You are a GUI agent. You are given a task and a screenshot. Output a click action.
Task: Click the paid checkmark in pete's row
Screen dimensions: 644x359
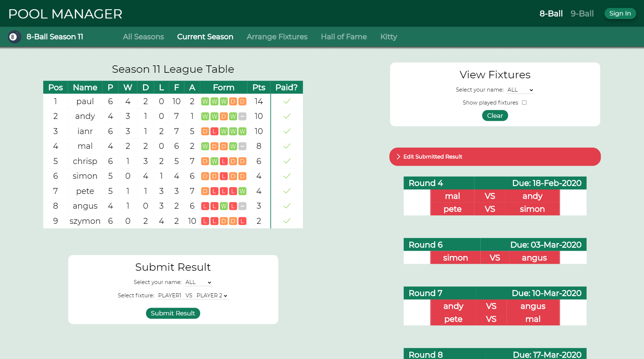[287, 191]
